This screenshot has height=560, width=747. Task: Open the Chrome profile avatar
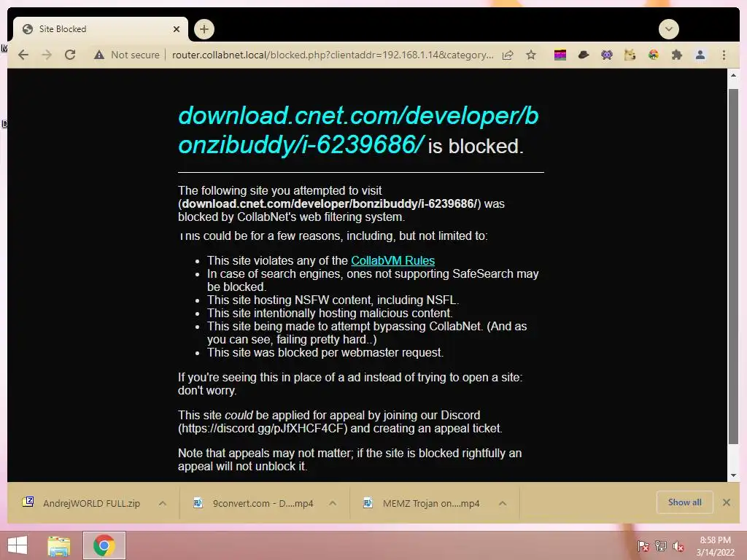pyautogui.click(x=700, y=55)
